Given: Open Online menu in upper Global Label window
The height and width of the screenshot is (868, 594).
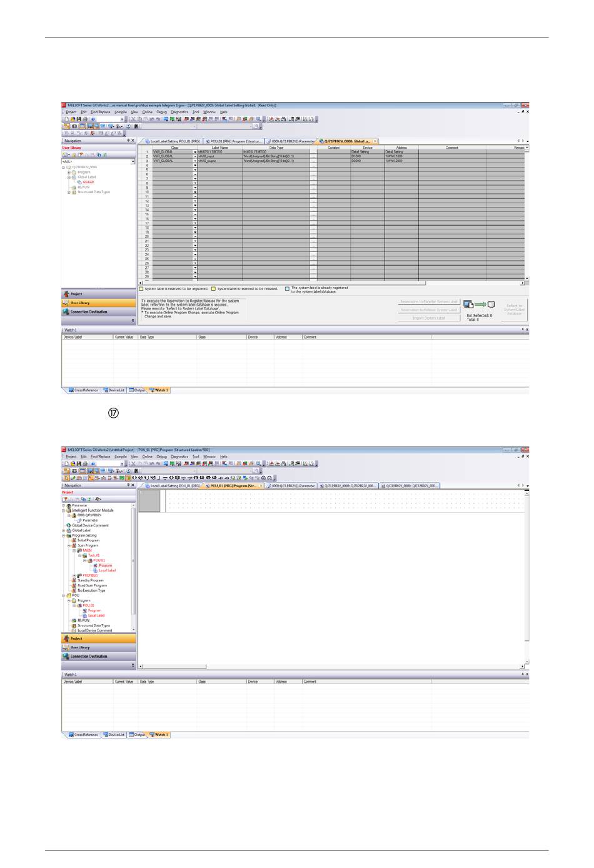Looking at the screenshot, I should (x=147, y=112).
